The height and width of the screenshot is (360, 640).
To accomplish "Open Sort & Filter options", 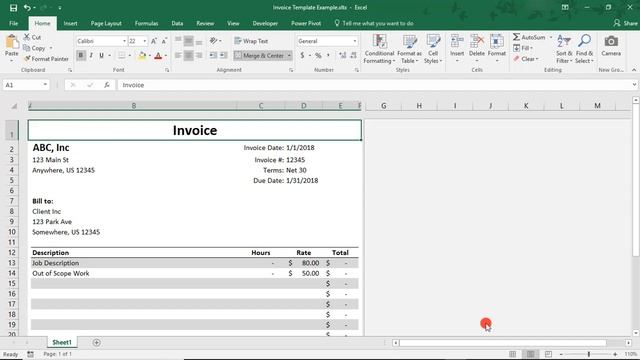I will [564, 49].
